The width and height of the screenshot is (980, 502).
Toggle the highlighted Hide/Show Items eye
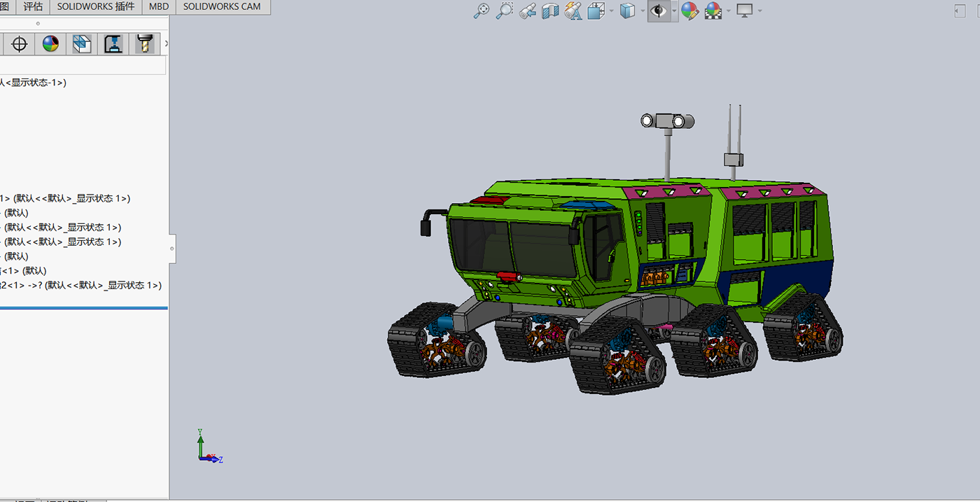(659, 11)
